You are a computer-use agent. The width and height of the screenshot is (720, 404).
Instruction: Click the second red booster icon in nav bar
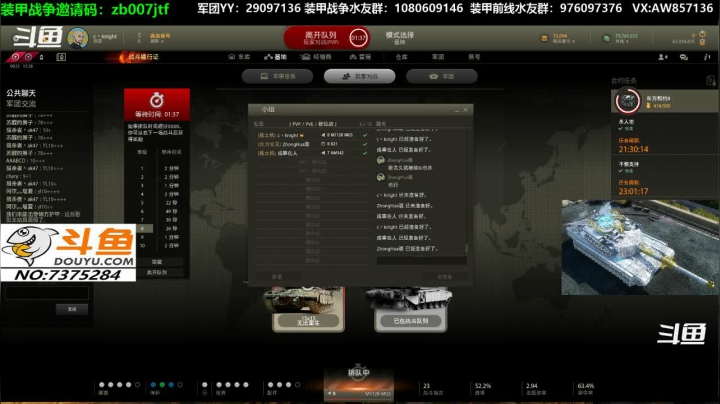pos(28,57)
